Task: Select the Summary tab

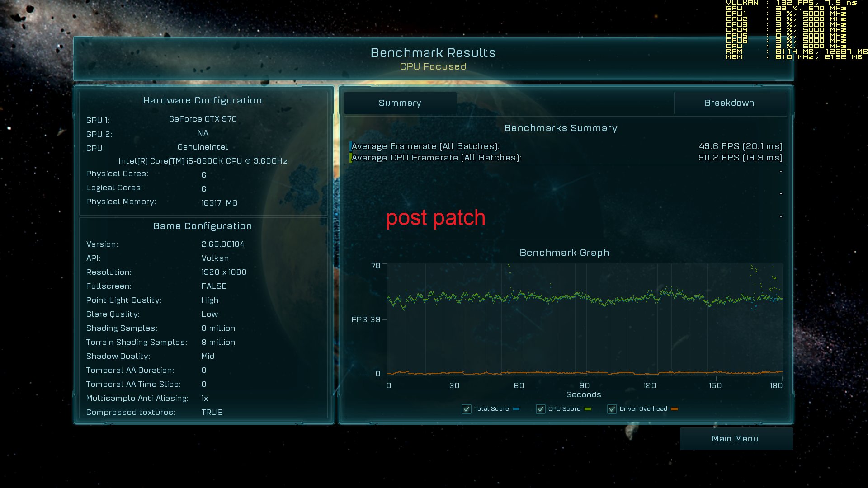Action: pos(400,103)
